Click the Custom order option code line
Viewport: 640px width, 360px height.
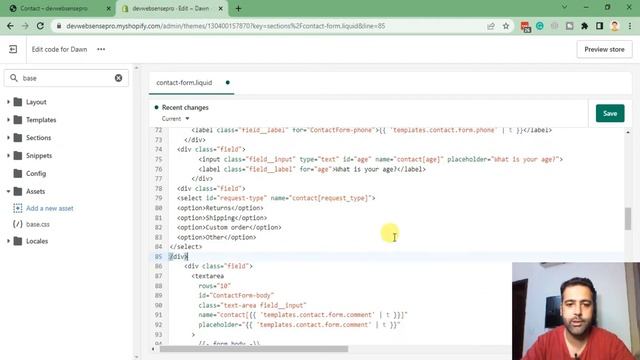pos(229,227)
